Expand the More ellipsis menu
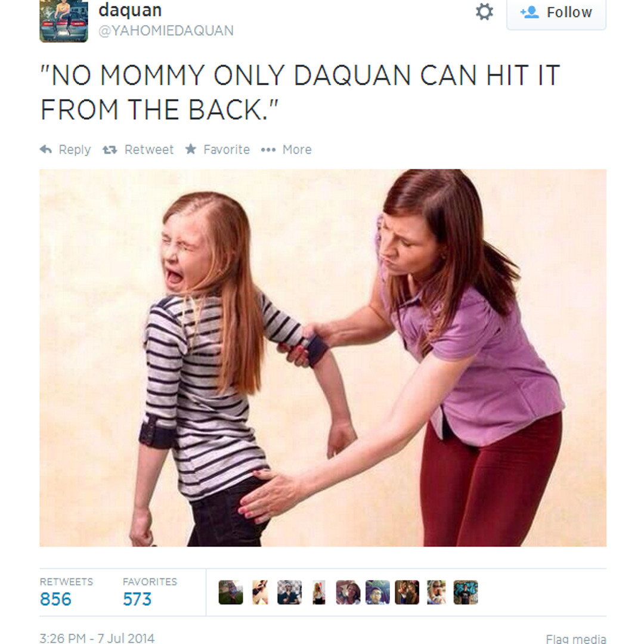 (x=268, y=150)
